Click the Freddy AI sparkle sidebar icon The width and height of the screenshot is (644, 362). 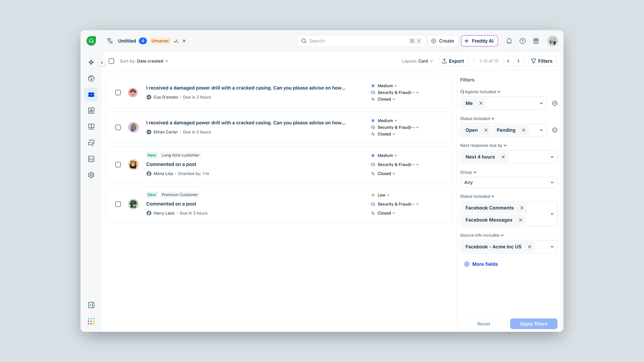(x=91, y=63)
